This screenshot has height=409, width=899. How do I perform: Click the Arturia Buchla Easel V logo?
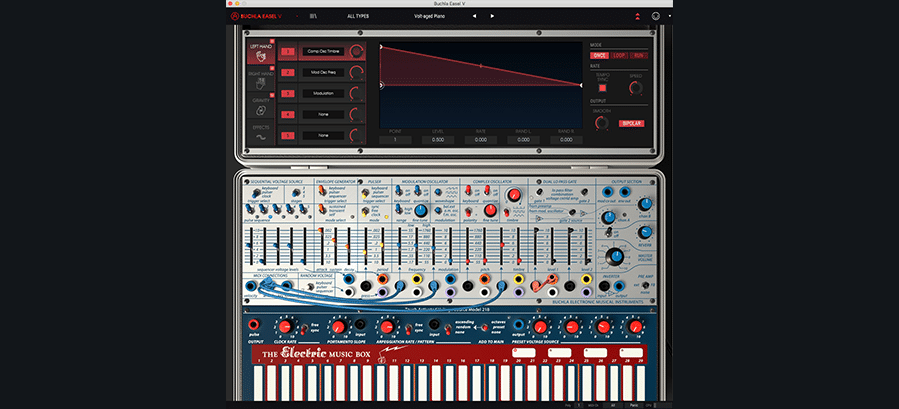coord(256,16)
